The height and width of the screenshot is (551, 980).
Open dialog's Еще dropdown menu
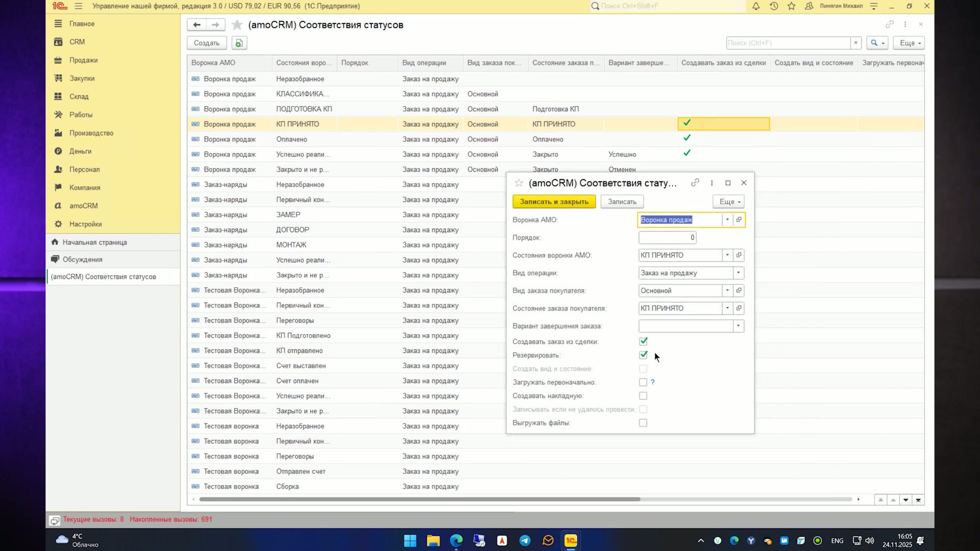click(729, 202)
